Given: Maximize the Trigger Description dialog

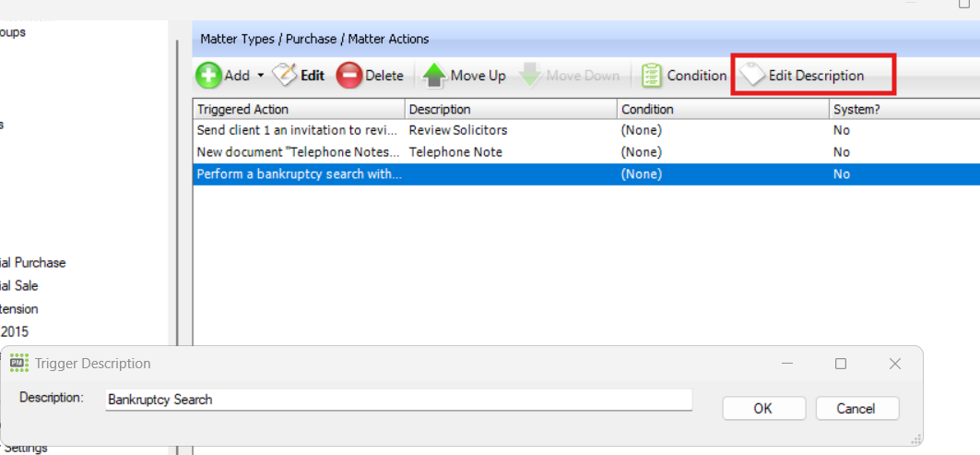Looking at the screenshot, I should 841,364.
